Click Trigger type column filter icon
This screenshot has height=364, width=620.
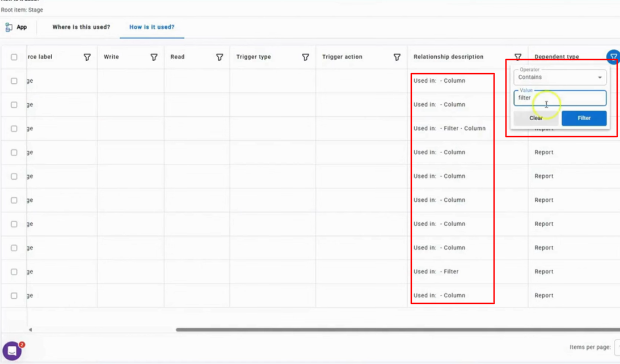click(x=305, y=57)
